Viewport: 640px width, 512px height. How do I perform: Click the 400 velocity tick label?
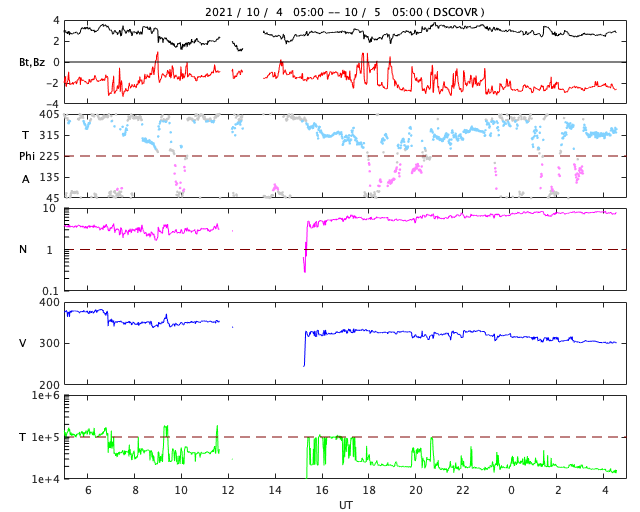tap(49, 303)
